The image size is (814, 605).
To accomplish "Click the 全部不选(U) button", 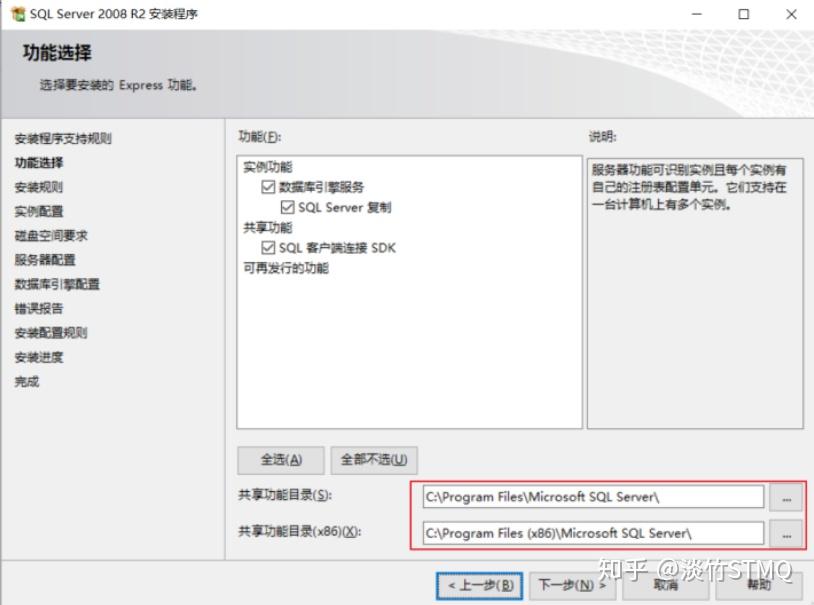I will tap(374, 460).
